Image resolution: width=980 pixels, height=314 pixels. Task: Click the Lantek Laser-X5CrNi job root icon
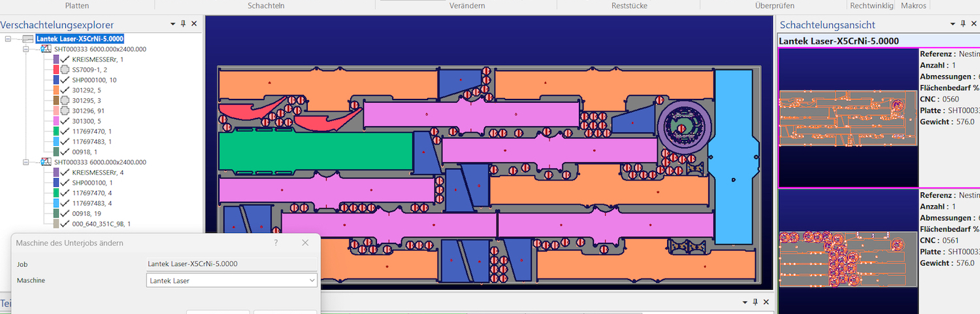tap(27, 39)
